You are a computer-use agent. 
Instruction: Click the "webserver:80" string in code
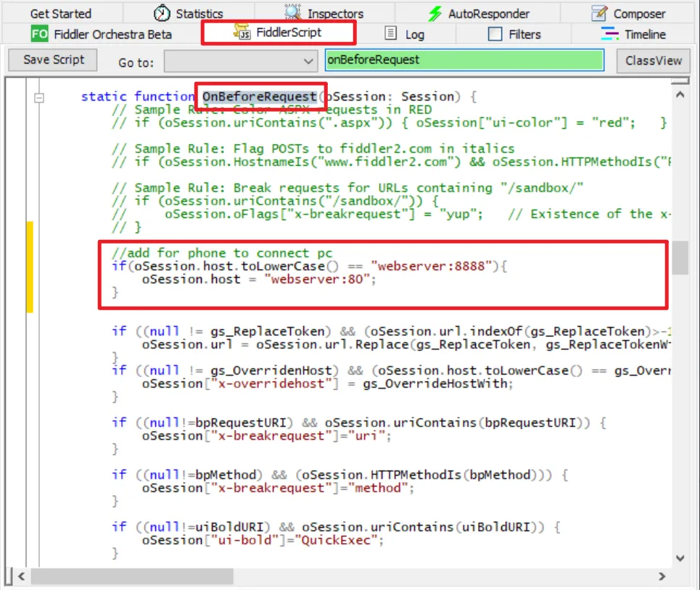tap(317, 279)
